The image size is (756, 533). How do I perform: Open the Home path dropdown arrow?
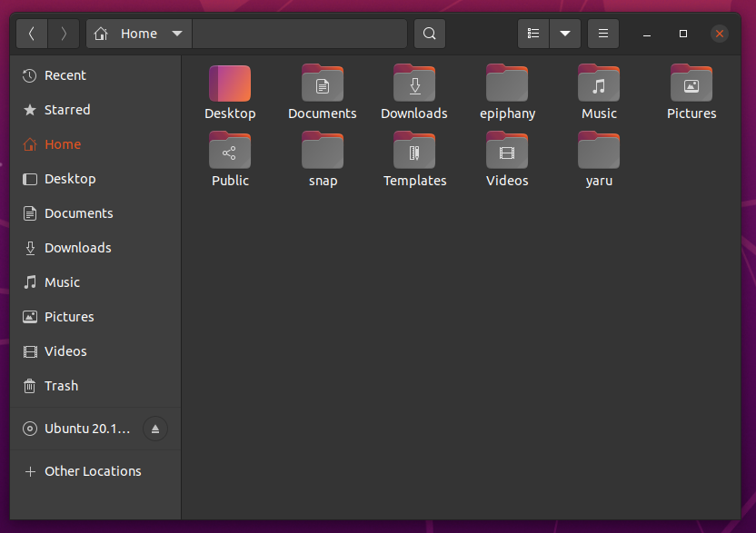pyautogui.click(x=177, y=34)
